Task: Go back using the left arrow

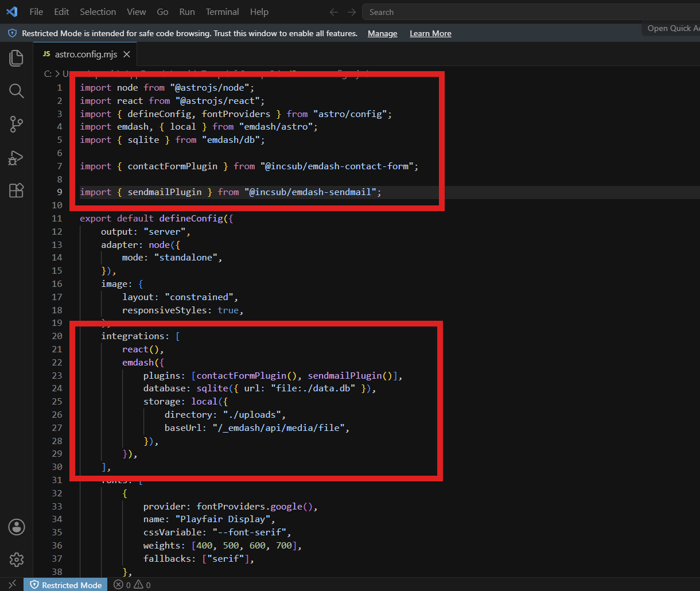Action: [x=334, y=12]
